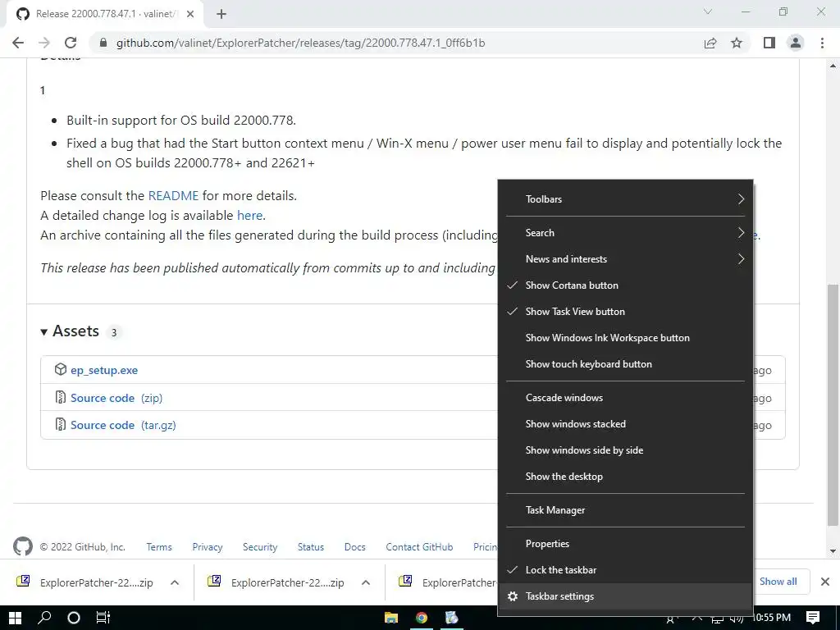Viewport: 840px width, 630px height.
Task: Click the GitHub logo in the footer
Action: point(22,546)
